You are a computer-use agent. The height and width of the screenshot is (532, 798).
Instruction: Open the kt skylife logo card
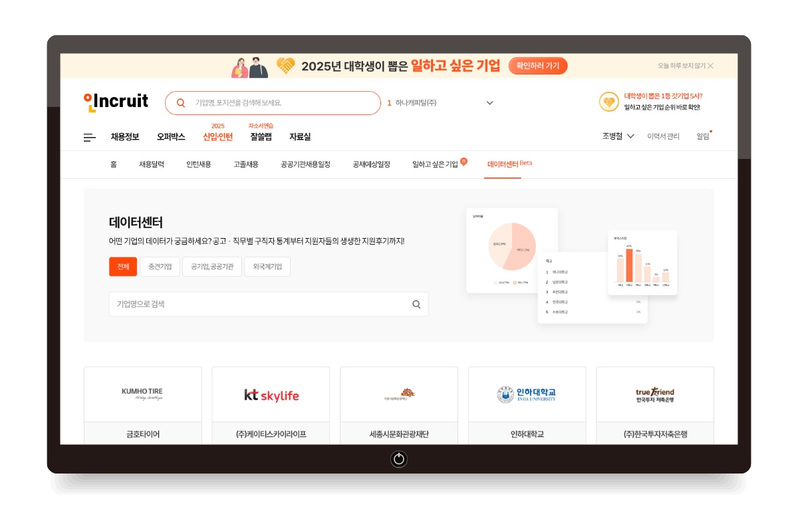(x=271, y=394)
